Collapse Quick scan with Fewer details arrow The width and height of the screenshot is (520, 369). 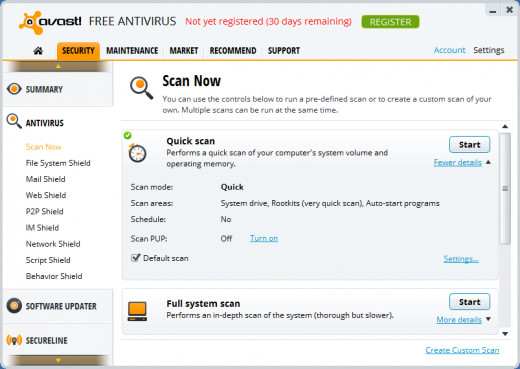click(x=488, y=162)
